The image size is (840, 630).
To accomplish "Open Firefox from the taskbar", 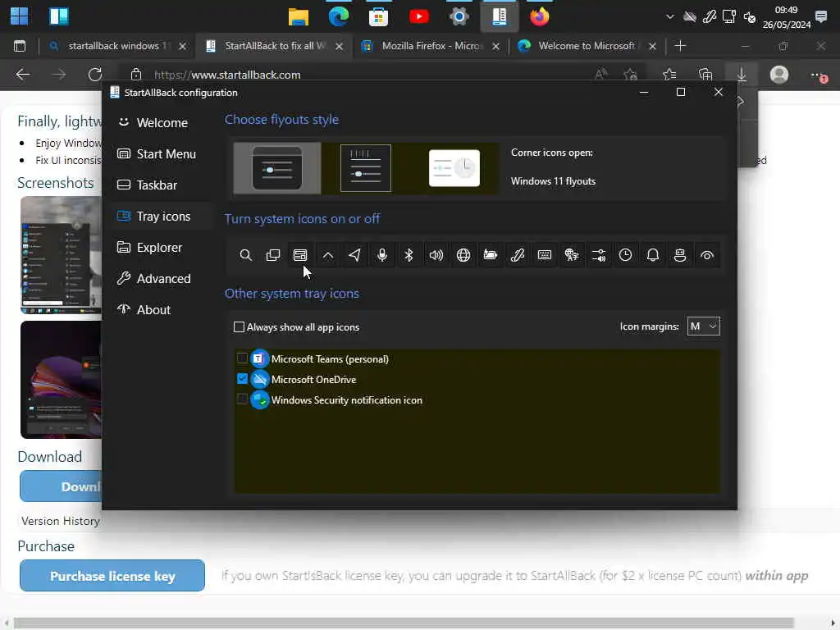I will 540,16.
